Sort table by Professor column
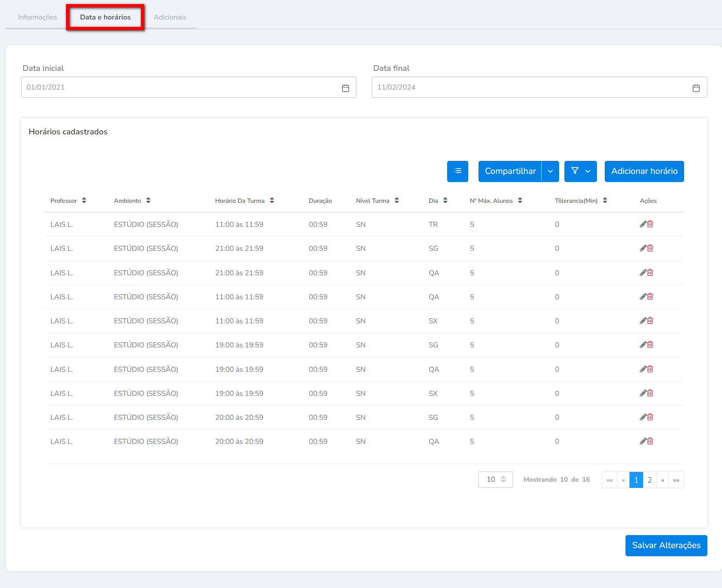Viewport: 722px width, 588px height. click(x=84, y=201)
